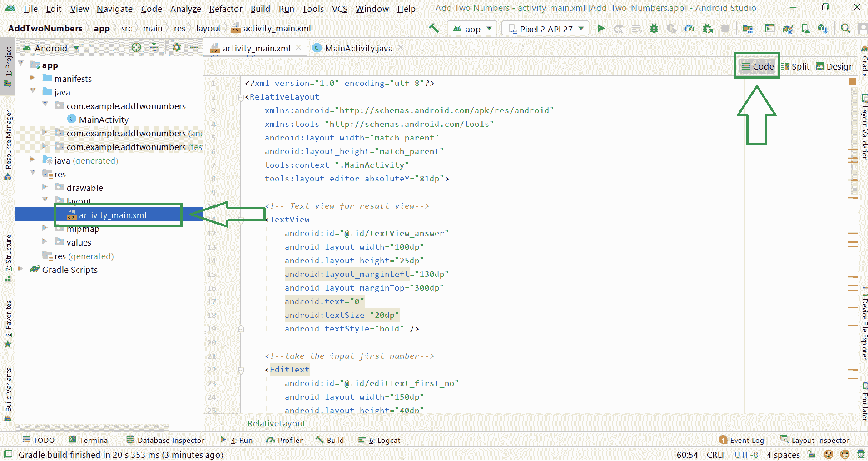Open the app run configuration dropdown
The height and width of the screenshot is (461, 868).
(472, 29)
